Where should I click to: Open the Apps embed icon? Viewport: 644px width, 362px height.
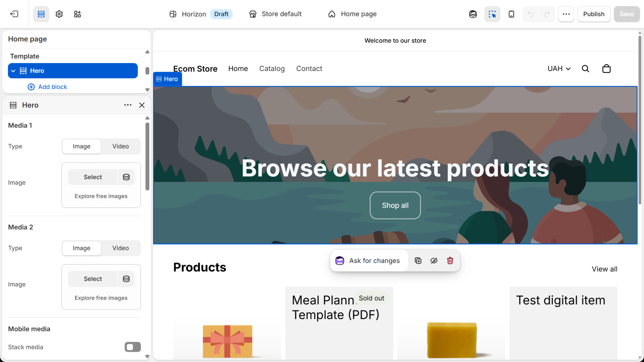pos(77,14)
